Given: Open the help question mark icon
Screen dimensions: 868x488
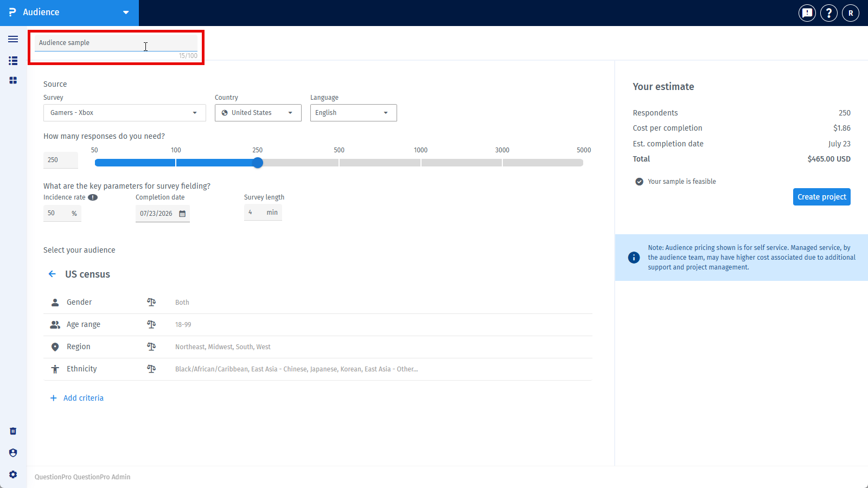Looking at the screenshot, I should tap(829, 13).
